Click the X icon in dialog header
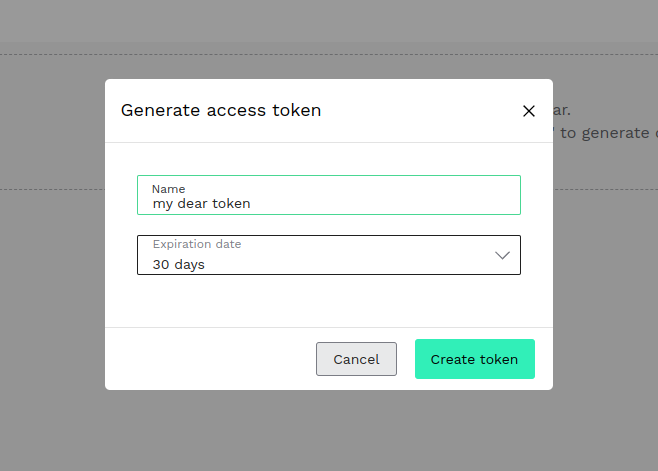The image size is (658, 471). [529, 111]
